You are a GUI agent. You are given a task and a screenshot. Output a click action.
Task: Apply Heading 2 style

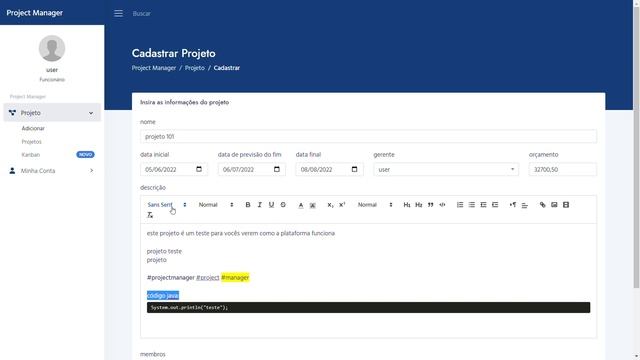pyautogui.click(x=419, y=205)
